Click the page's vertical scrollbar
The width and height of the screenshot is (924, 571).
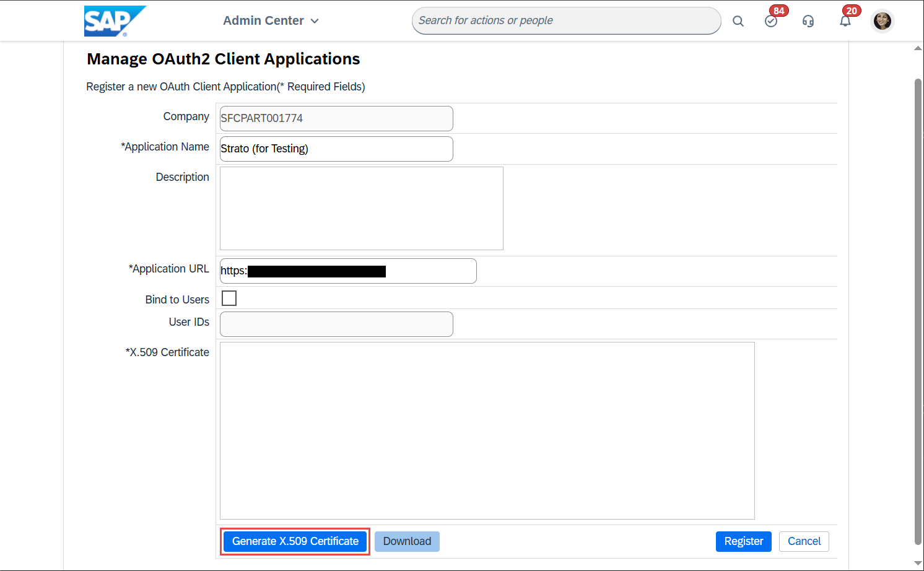click(918, 310)
